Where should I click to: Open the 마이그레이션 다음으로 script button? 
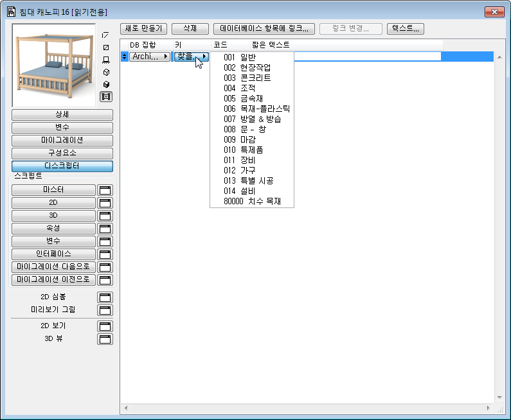tap(53, 267)
